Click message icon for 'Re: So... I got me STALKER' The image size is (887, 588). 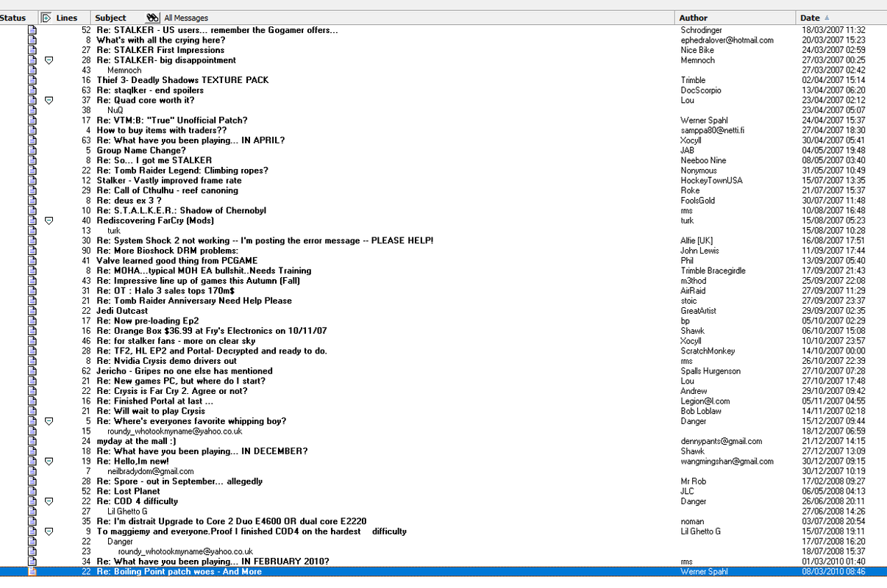tap(32, 160)
